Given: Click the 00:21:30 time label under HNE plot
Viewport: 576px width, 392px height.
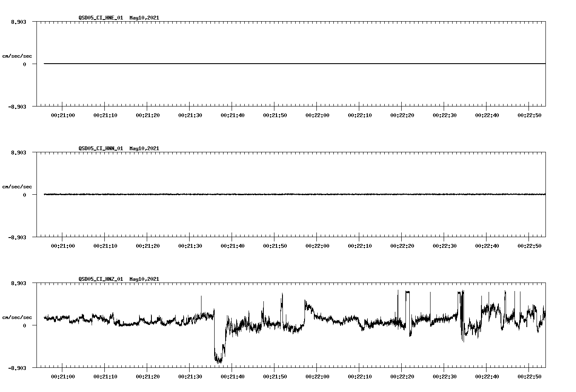Looking at the screenshot, I should (x=190, y=115).
